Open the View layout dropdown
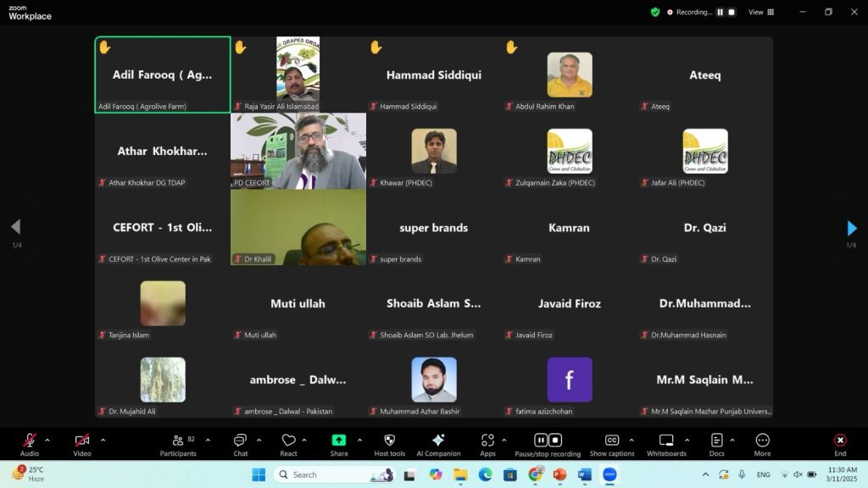The width and height of the screenshot is (868, 488). pos(759,12)
